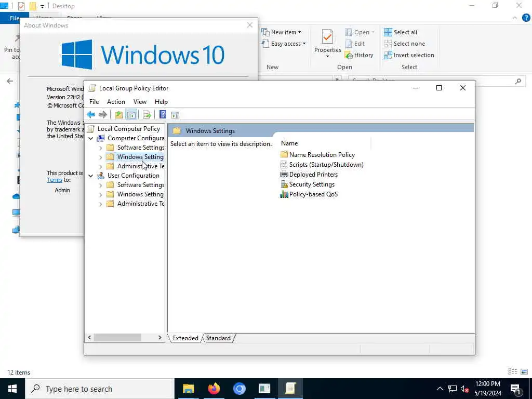Open the Help menu
Image resolution: width=532 pixels, height=399 pixels.
[161, 102]
